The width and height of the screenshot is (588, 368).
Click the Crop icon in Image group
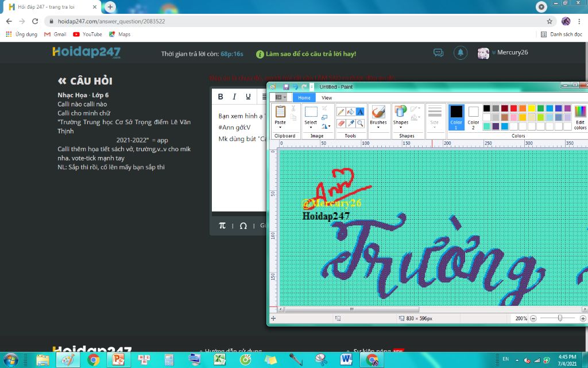coord(325,109)
